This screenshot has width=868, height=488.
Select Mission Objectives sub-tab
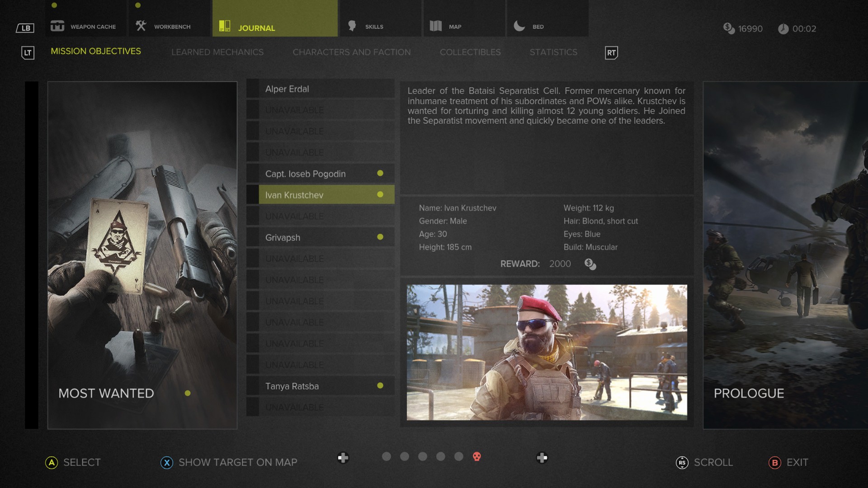point(96,52)
